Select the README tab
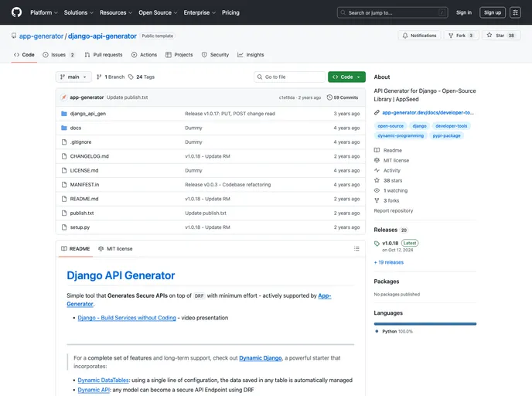 76,249
